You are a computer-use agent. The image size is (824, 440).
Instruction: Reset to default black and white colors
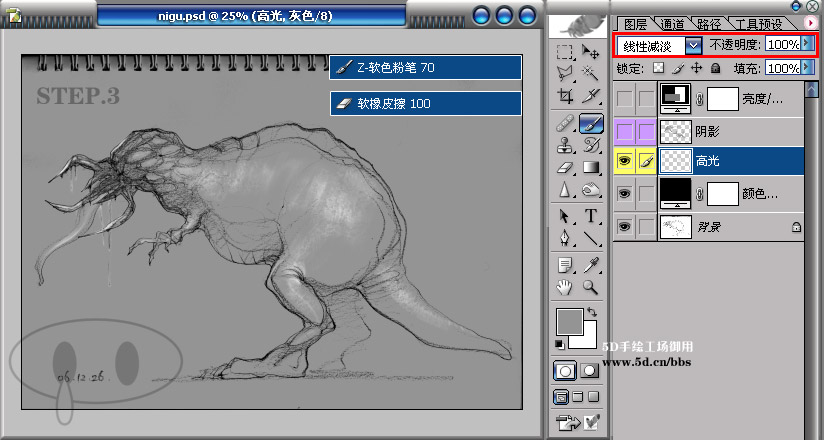[x=560, y=345]
